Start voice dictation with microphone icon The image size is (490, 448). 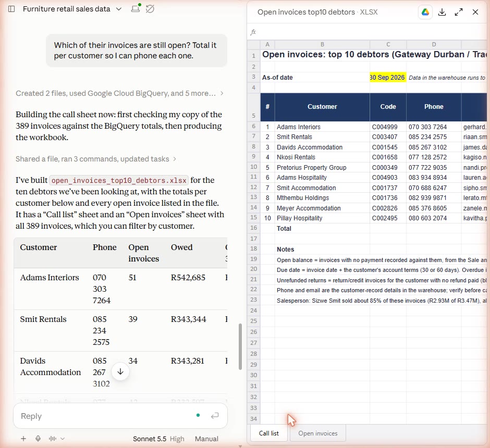tap(38, 439)
